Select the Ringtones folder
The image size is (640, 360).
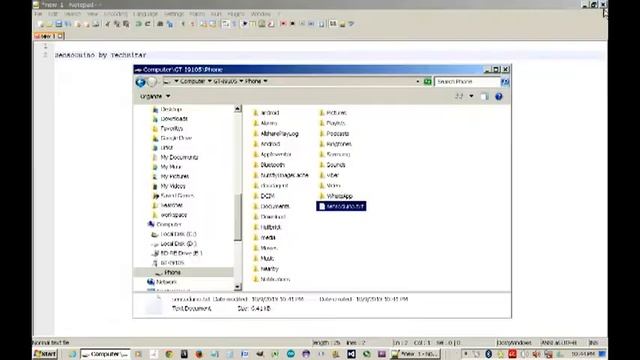335,144
